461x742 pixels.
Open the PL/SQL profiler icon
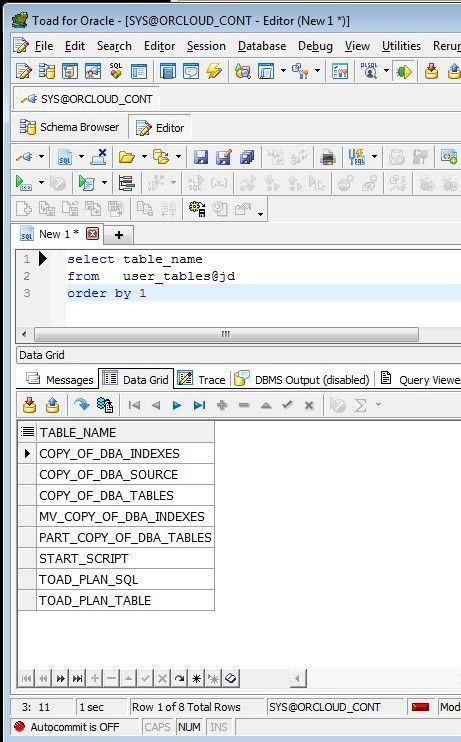coord(369,71)
